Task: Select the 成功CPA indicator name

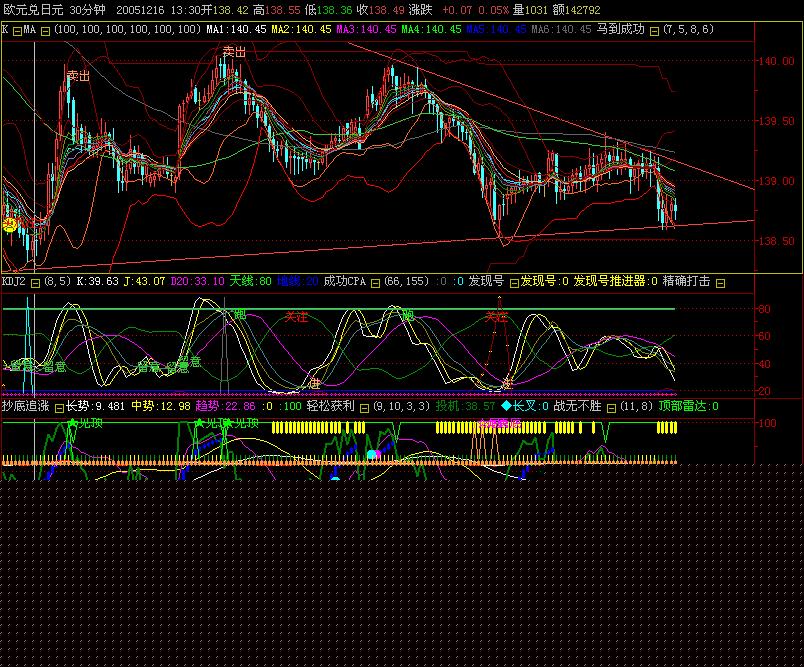Action: pos(345,281)
